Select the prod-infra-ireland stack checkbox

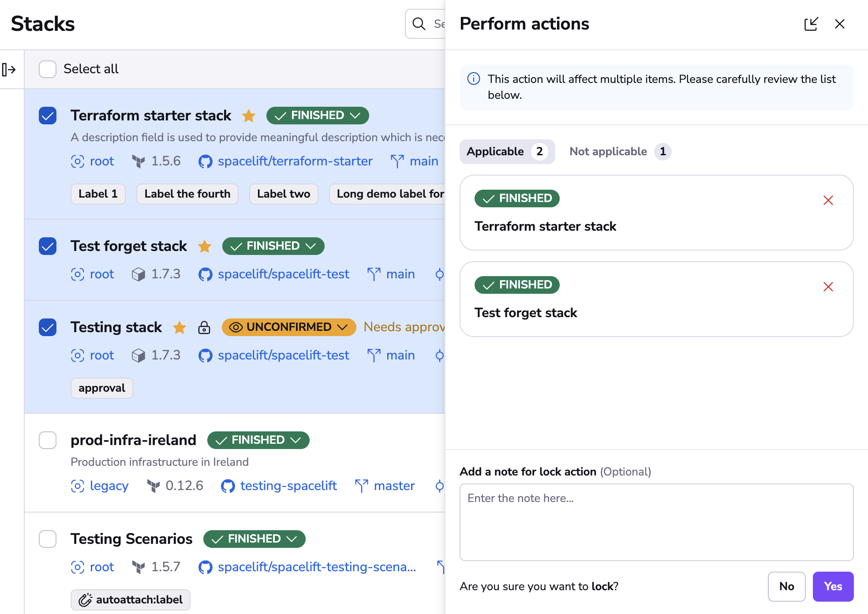(48, 440)
